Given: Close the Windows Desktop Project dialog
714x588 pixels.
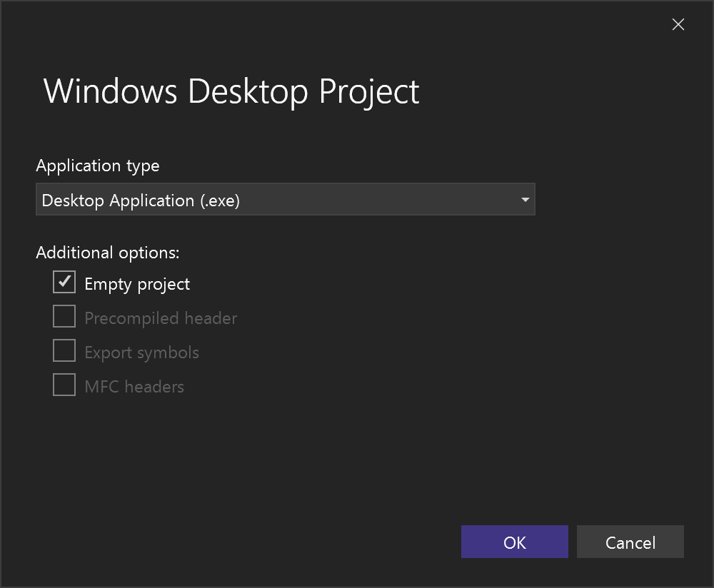Looking at the screenshot, I should pos(678,25).
